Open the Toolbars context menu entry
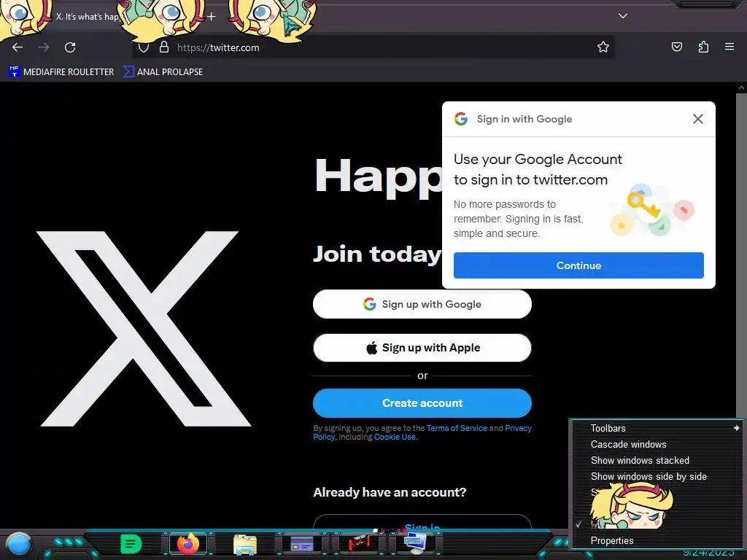747x560 pixels. 657,428
